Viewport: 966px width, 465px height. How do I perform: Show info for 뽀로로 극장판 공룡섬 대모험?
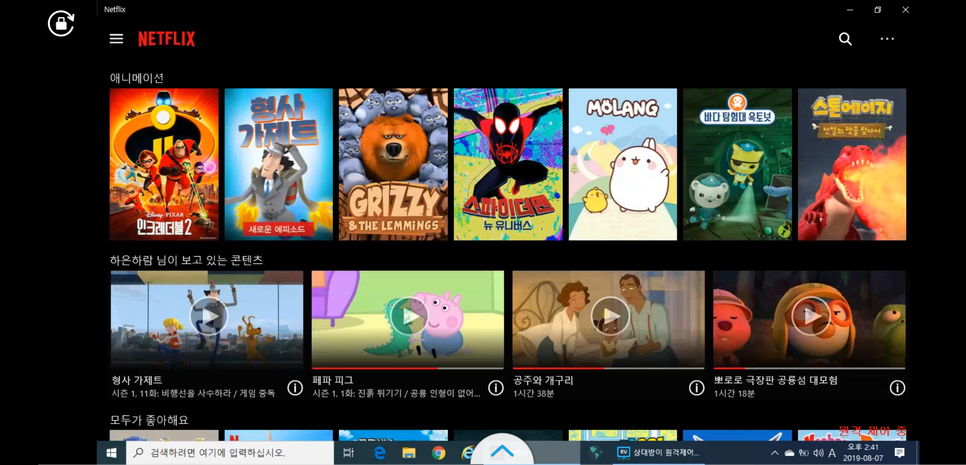point(898,387)
